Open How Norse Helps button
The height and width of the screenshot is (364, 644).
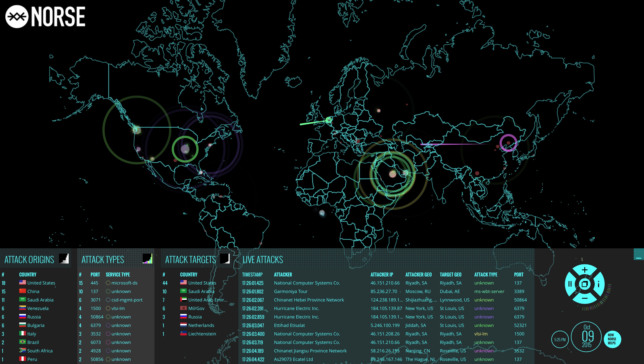coord(612,339)
